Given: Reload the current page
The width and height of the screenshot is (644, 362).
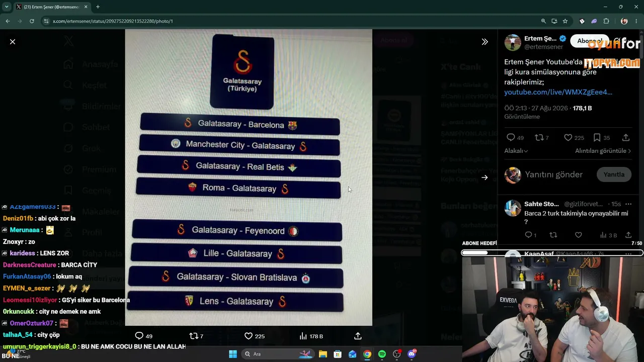Looking at the screenshot, I should [x=32, y=21].
